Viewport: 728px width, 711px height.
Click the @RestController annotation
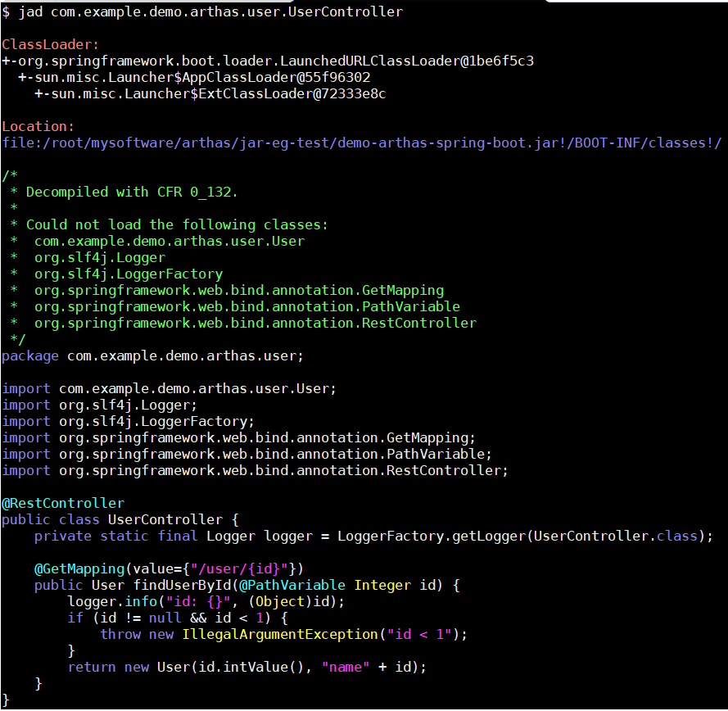(63, 504)
